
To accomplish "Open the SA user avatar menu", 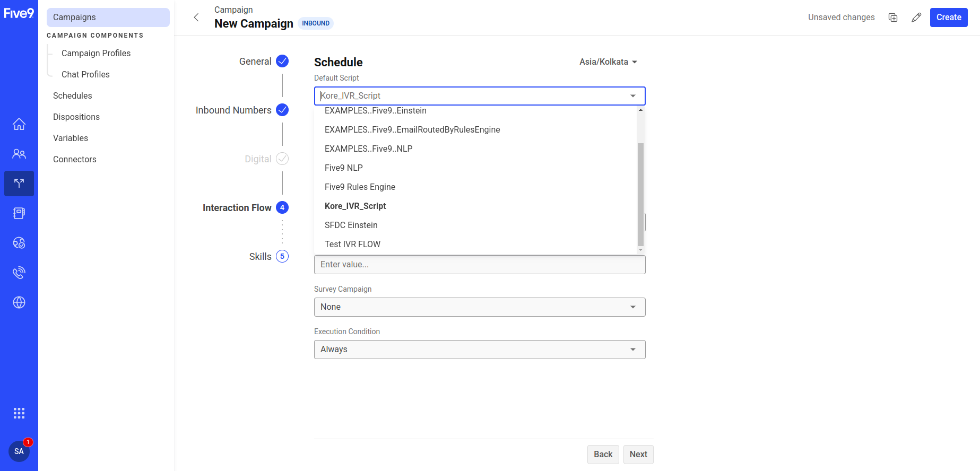I will click(x=19, y=451).
